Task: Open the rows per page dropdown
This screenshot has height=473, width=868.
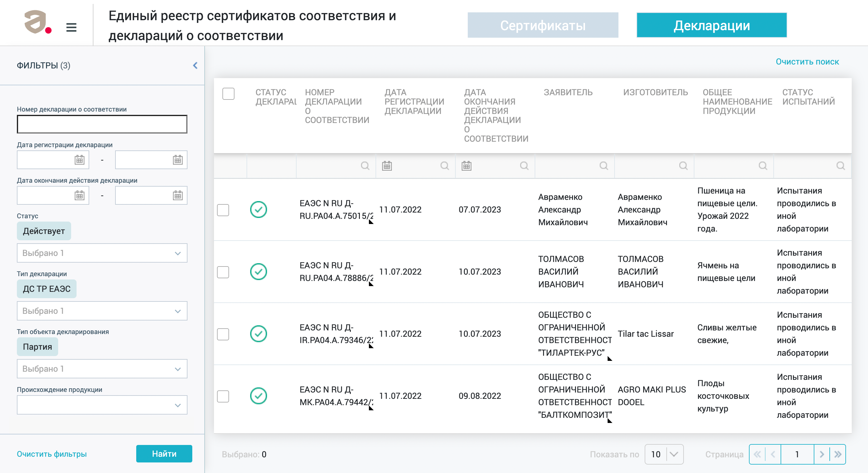Action: (x=664, y=454)
